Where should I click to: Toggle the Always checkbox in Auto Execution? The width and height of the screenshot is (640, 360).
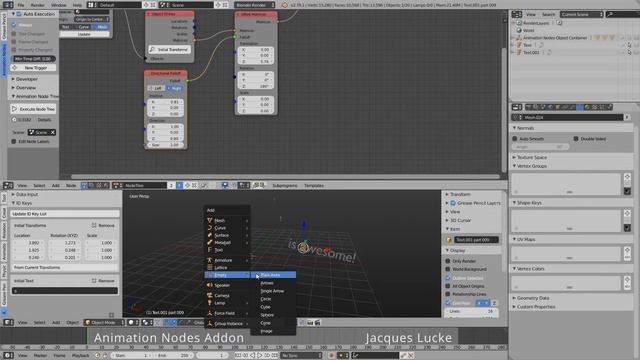14,25
